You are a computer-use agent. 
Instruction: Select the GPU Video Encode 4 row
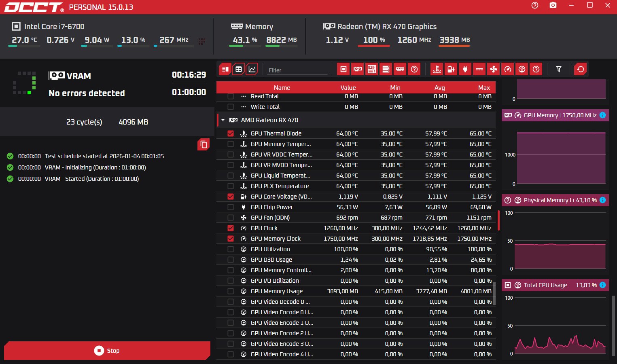click(356, 354)
